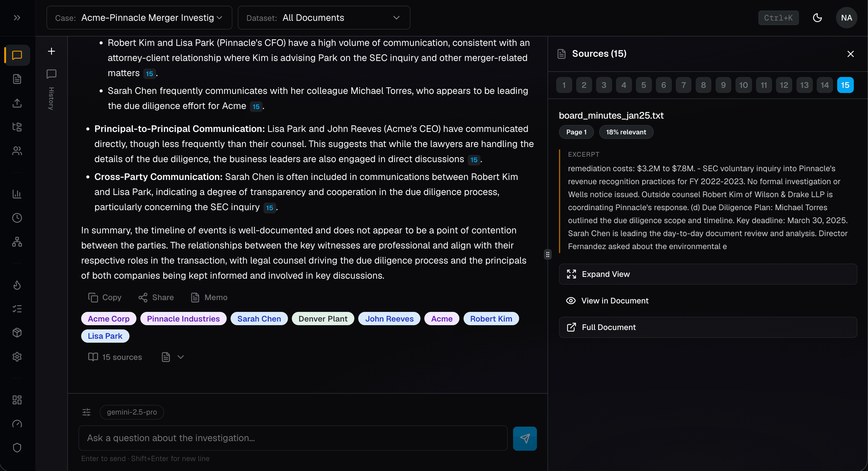Click the Pinnacle Industries entity tag
Screen dimensions: 868x471
pos(183,319)
